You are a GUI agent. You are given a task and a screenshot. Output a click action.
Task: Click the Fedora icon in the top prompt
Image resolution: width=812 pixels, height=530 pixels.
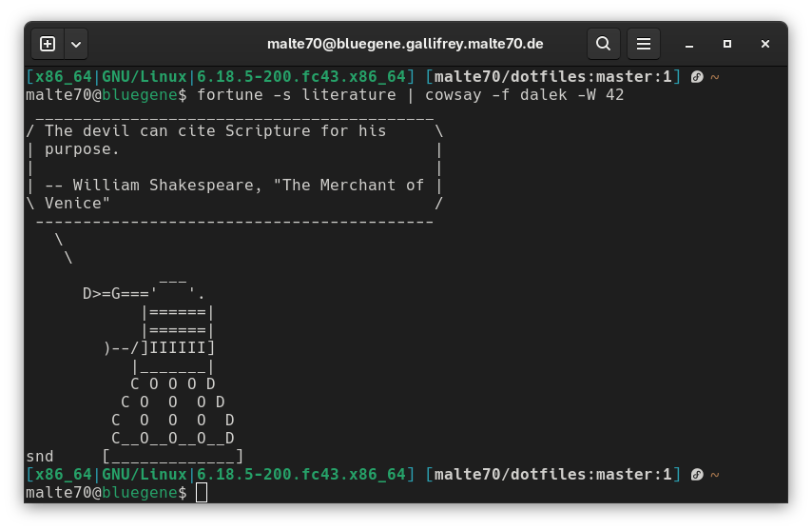tap(697, 77)
